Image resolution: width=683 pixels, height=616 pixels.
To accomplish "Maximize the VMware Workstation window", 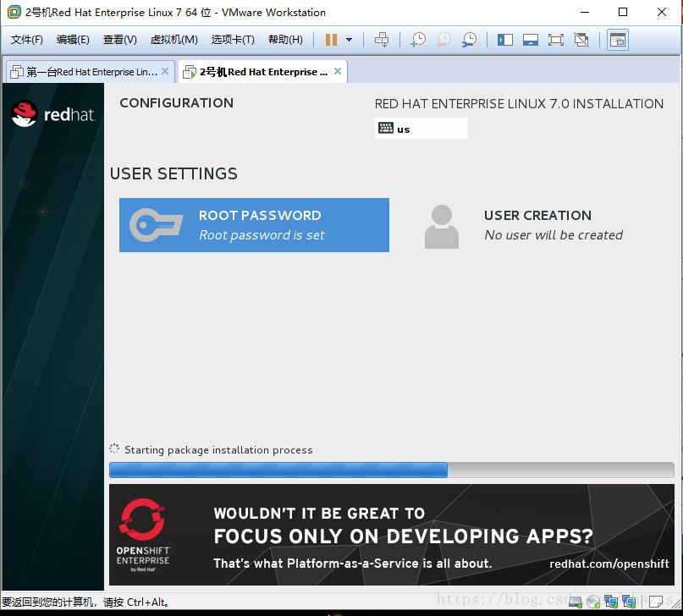I will tap(623, 12).
